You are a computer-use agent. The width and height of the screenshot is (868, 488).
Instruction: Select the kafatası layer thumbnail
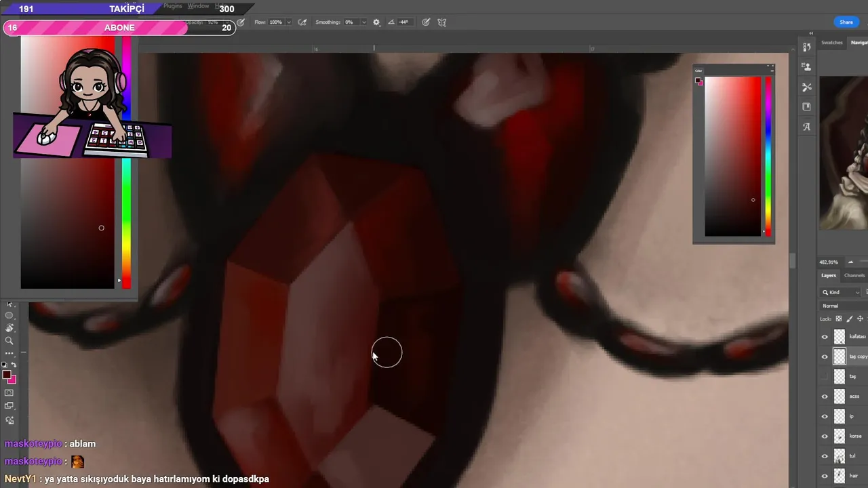pos(840,337)
